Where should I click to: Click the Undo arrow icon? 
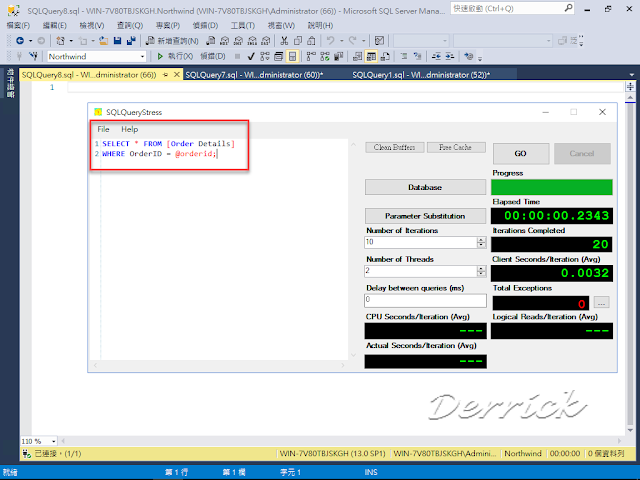click(x=330, y=40)
